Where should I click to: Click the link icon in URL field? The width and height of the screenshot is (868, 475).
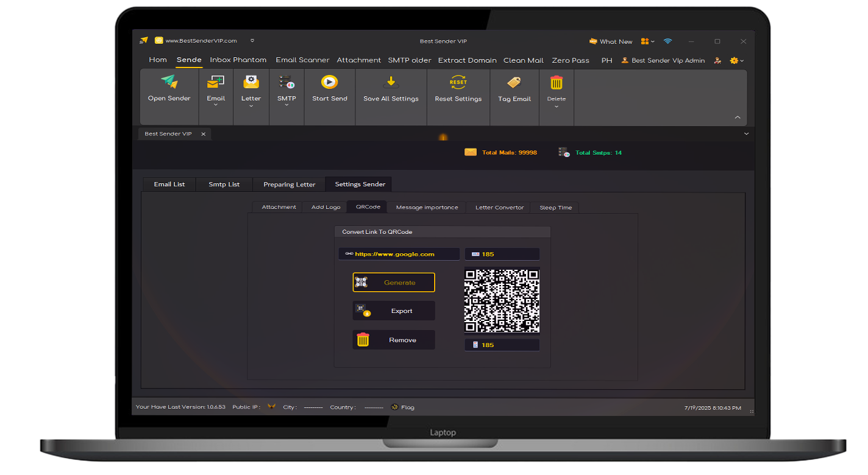(349, 254)
